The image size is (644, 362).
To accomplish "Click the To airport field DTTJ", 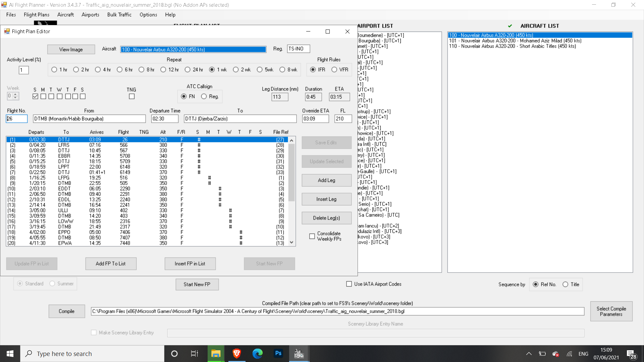I will pos(240,119).
